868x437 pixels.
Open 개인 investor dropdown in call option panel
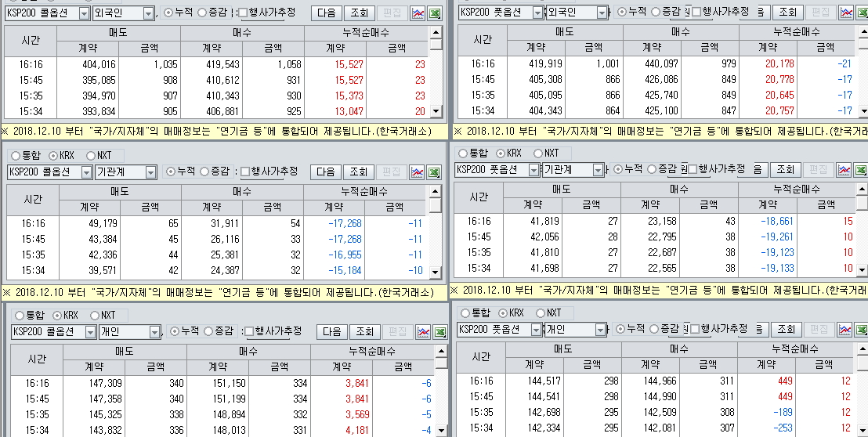(156, 332)
